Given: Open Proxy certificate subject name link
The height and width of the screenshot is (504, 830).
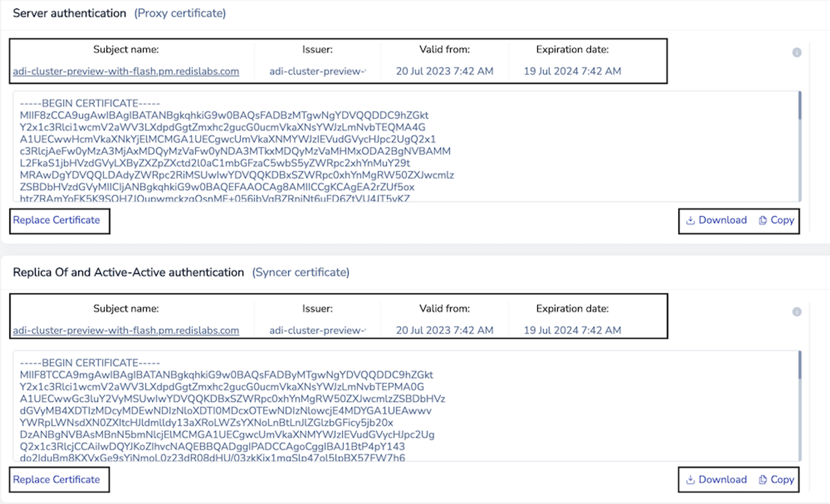Looking at the screenshot, I should point(126,71).
